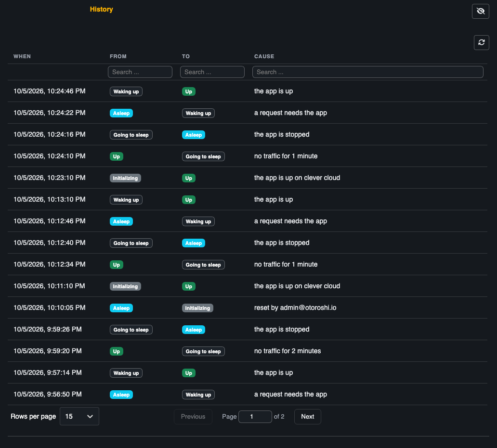The image size is (497, 448).
Task: Select the 9:59:26 PM timestamp cell
Action: [x=48, y=329]
